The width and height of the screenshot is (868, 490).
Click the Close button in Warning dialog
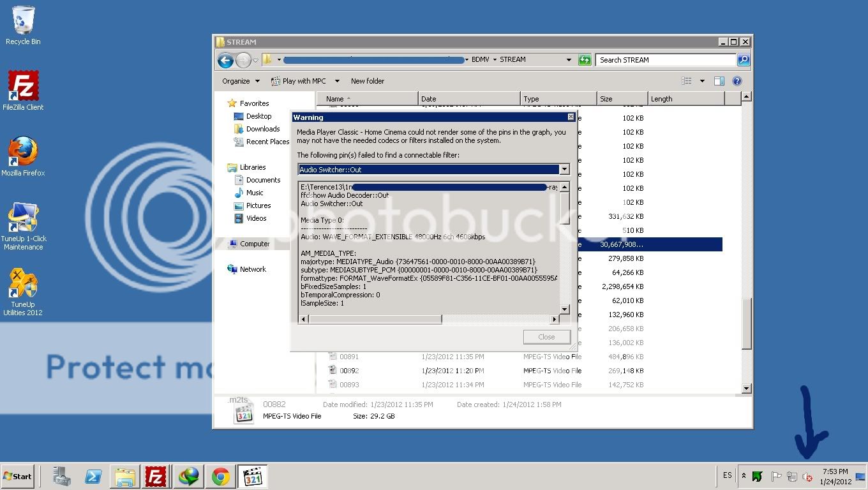[546, 337]
